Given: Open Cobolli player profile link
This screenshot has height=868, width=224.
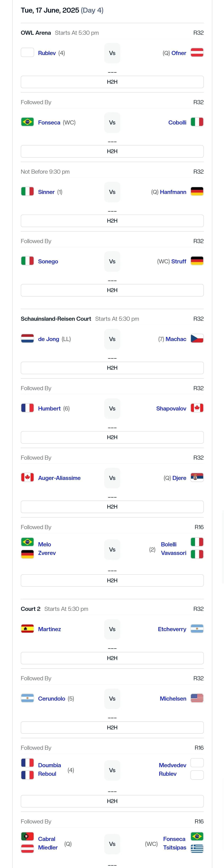Looking at the screenshot, I should coord(177,122).
